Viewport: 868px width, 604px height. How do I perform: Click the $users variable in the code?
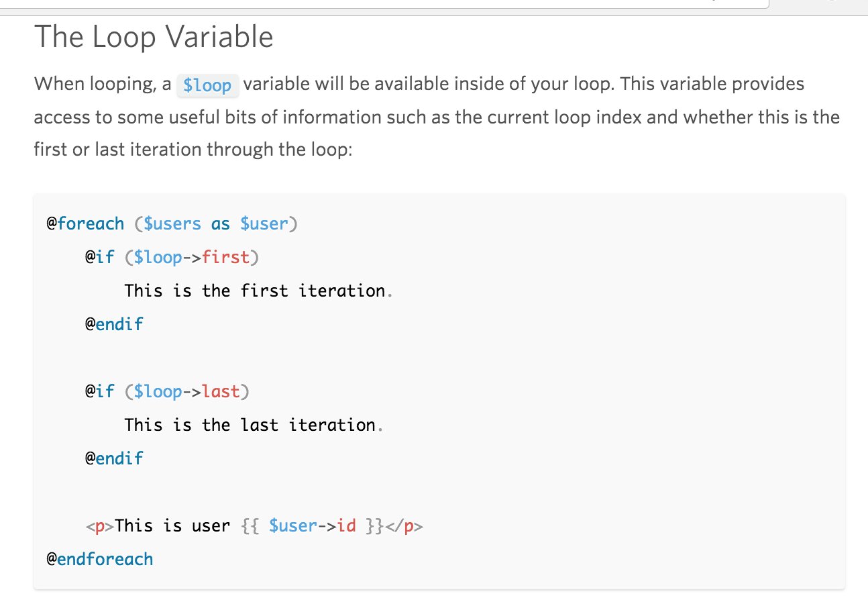172,223
